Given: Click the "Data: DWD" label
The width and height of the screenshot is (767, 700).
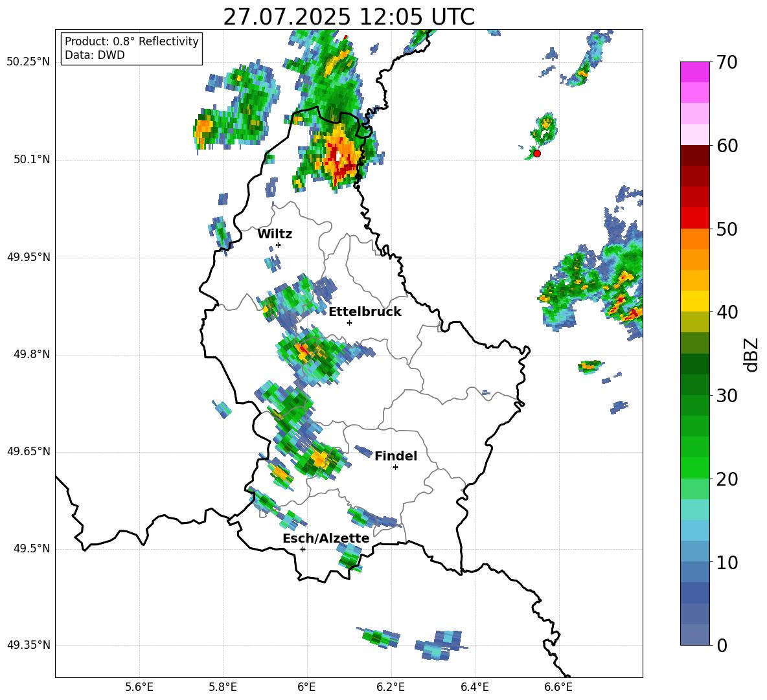Looking at the screenshot, I should (95, 55).
